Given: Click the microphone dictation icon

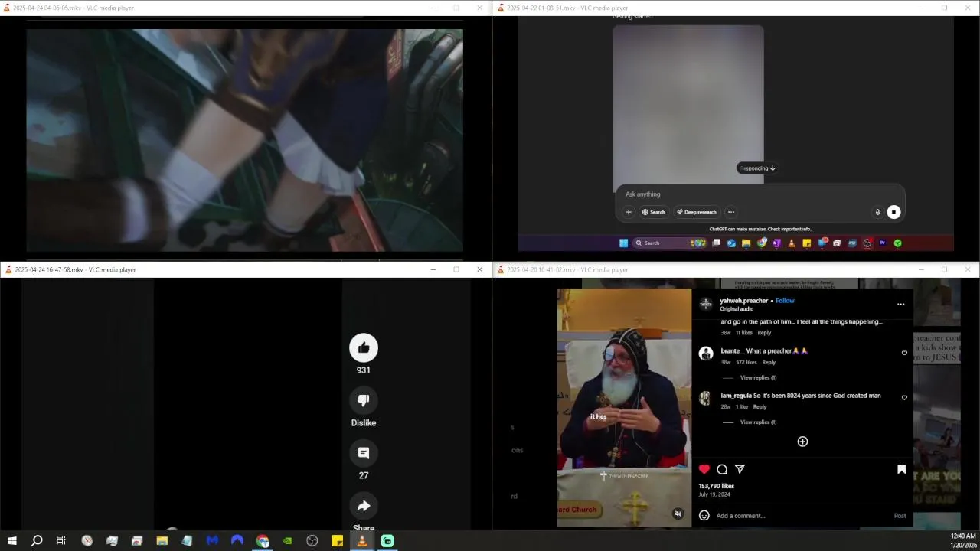Looking at the screenshot, I should [877, 212].
